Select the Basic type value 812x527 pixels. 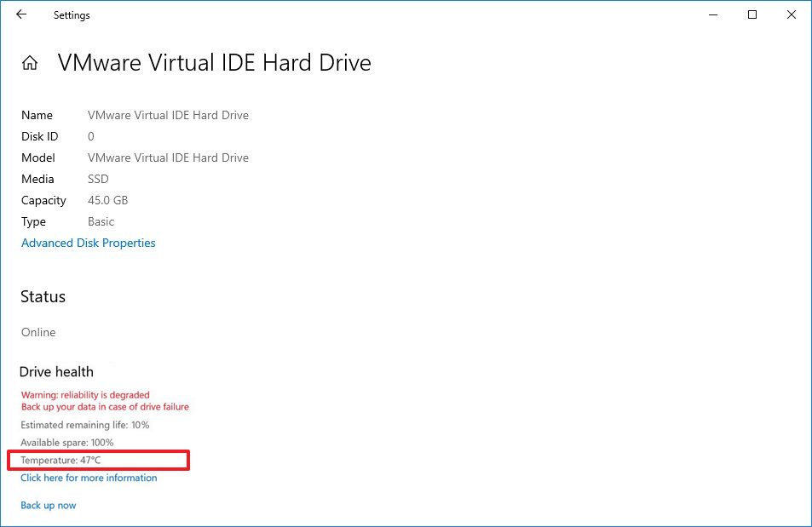coord(101,221)
